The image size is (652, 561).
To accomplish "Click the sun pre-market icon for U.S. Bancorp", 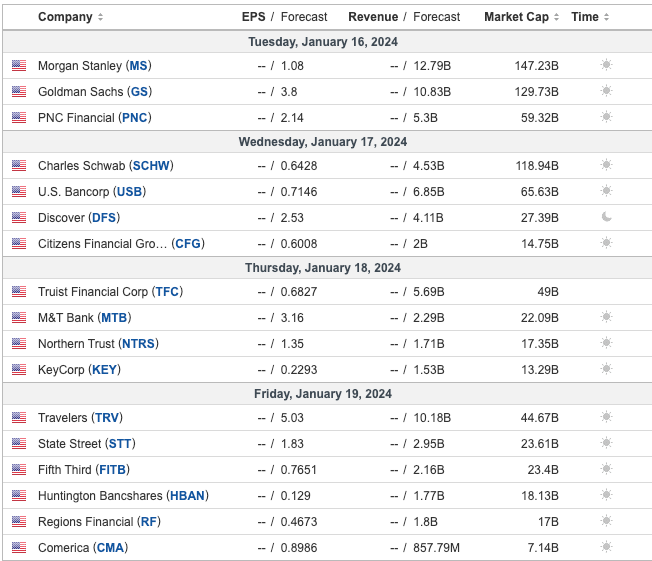I will click(607, 191).
